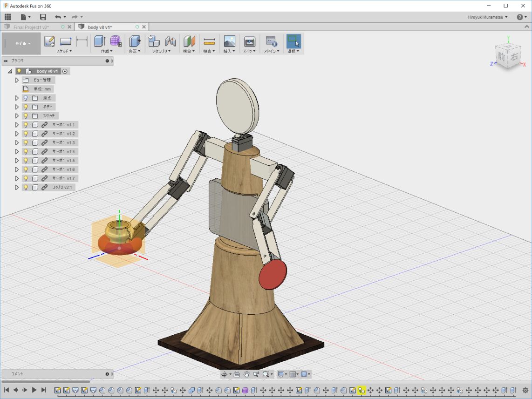Click the Orbit navigation icon

pyautogui.click(x=224, y=374)
